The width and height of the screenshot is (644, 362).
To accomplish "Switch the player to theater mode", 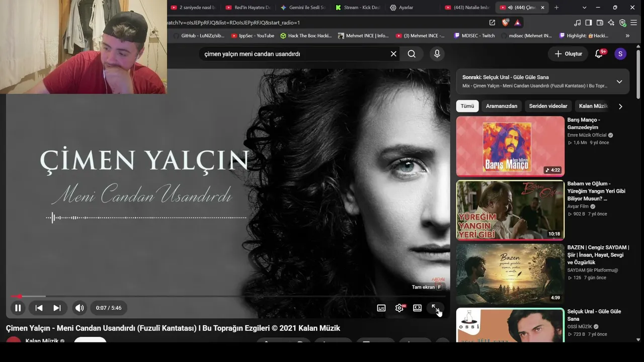I will click(417, 308).
